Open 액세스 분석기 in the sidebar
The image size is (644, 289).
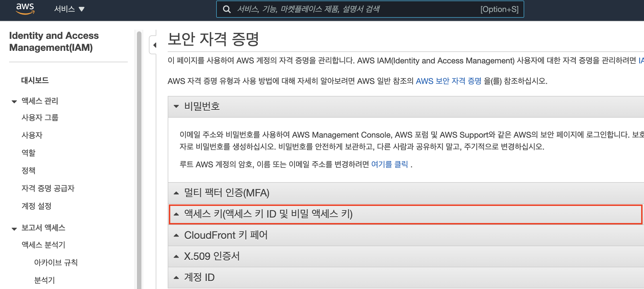point(43,245)
